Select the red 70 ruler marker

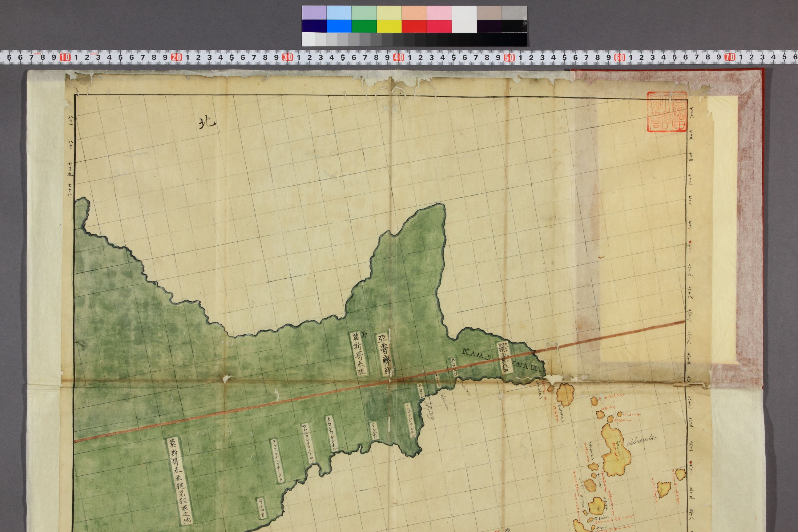729,57
